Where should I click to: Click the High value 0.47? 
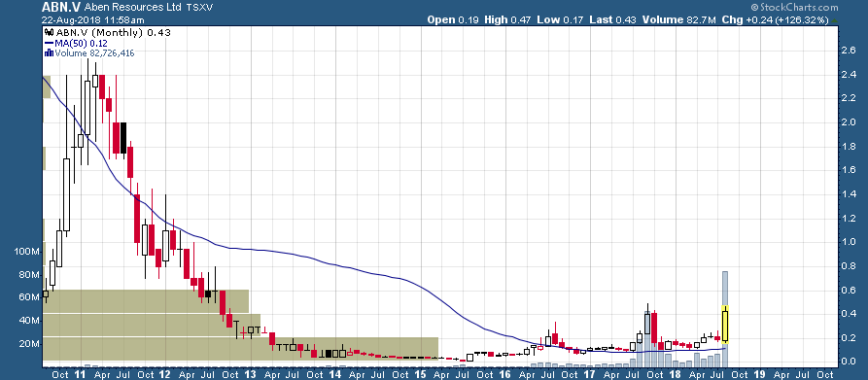(x=521, y=19)
